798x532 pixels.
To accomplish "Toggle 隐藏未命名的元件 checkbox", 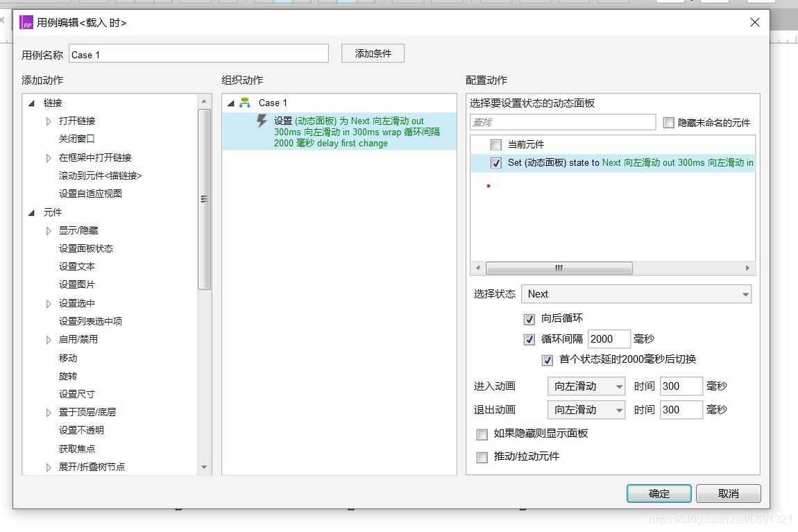I will [x=669, y=123].
